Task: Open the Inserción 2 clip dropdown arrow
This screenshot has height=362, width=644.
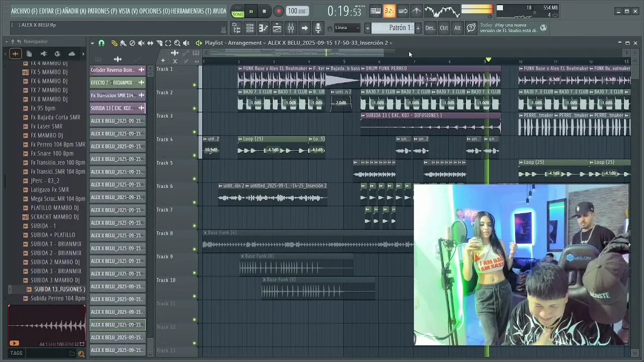Action: [391, 43]
